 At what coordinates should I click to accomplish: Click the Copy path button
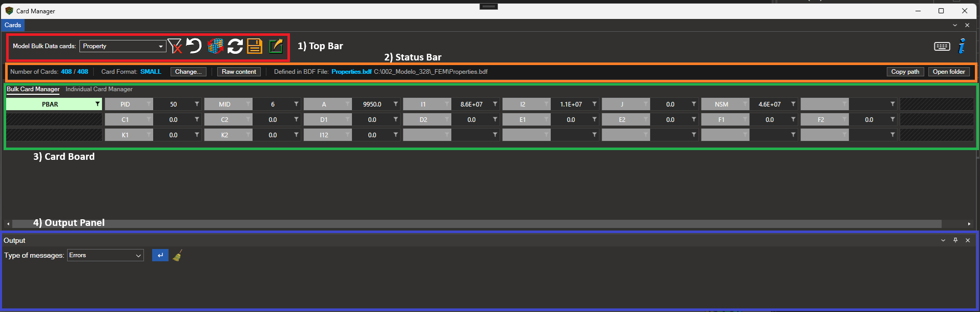tap(905, 72)
